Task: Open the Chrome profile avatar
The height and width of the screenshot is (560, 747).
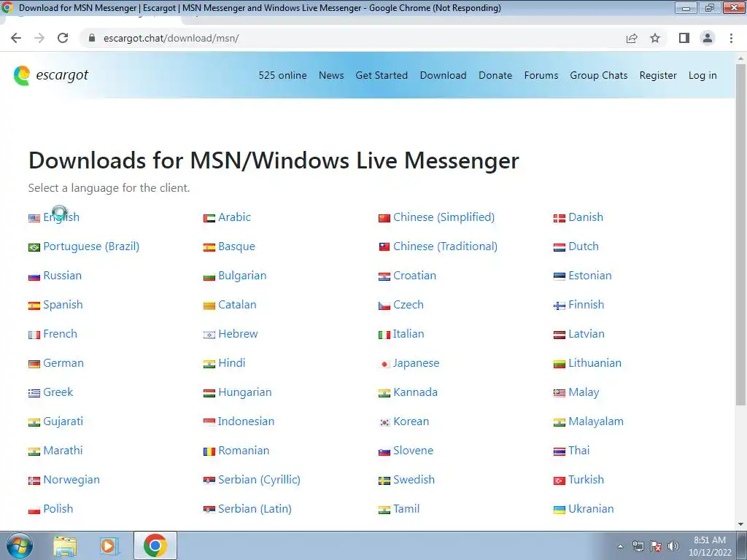Action: [x=708, y=38]
